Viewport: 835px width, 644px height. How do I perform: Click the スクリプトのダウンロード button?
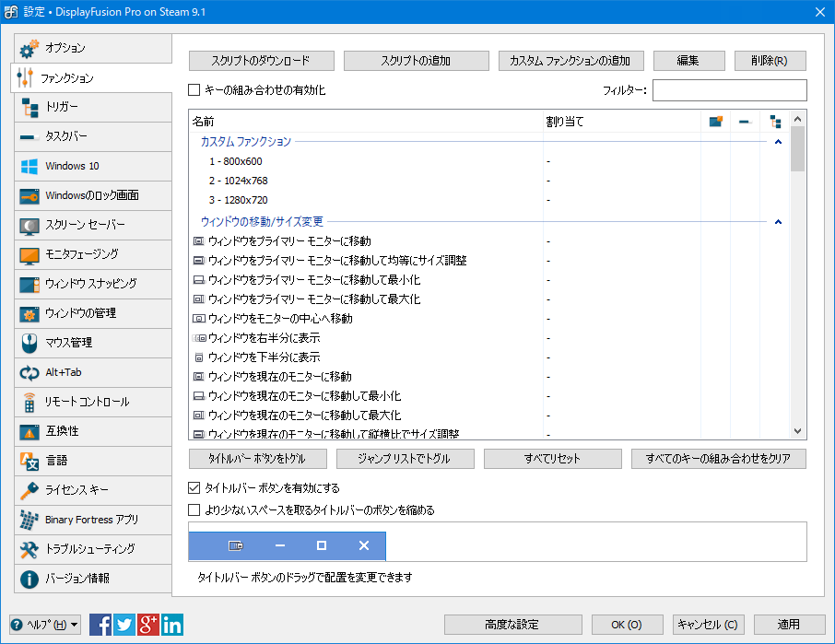coord(262,60)
